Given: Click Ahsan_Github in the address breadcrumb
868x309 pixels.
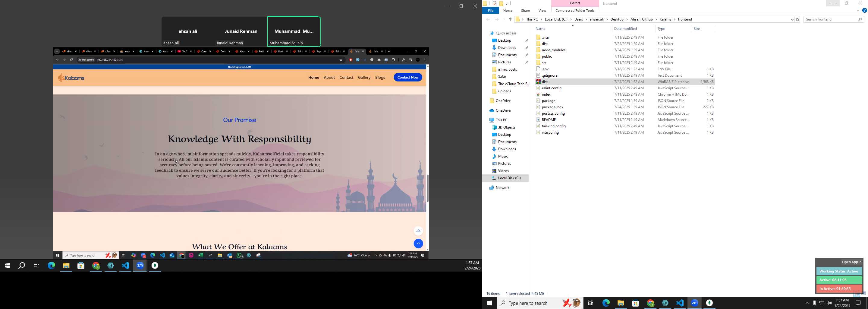Looking at the screenshot, I should pos(642,20).
